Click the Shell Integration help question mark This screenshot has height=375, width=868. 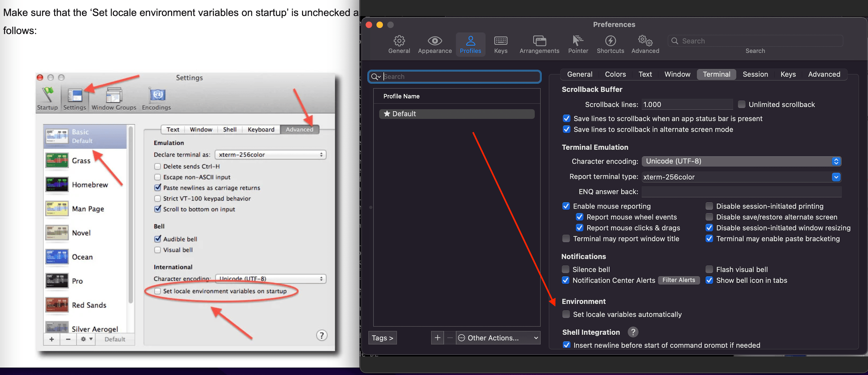[633, 332]
